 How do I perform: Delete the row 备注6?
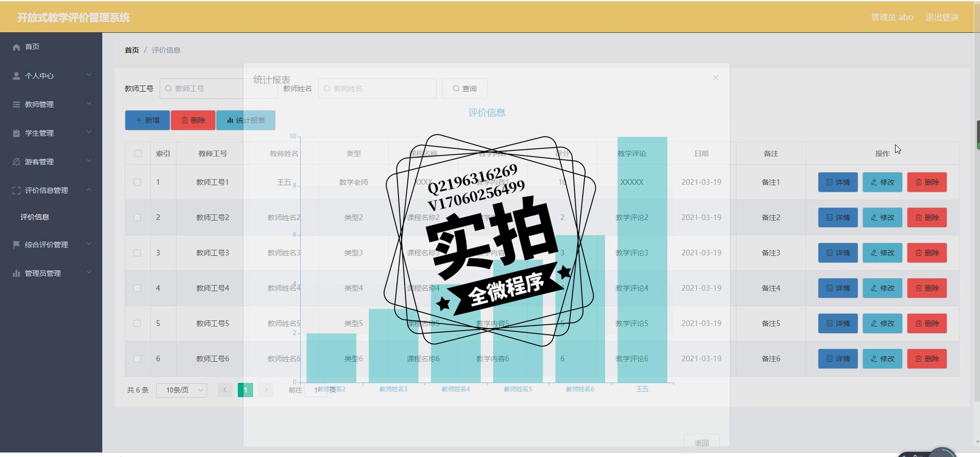coord(927,359)
